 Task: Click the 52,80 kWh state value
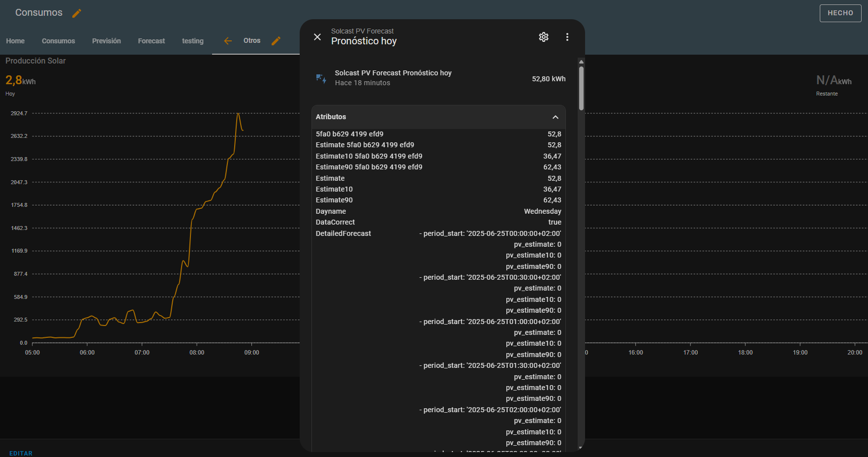(x=549, y=79)
